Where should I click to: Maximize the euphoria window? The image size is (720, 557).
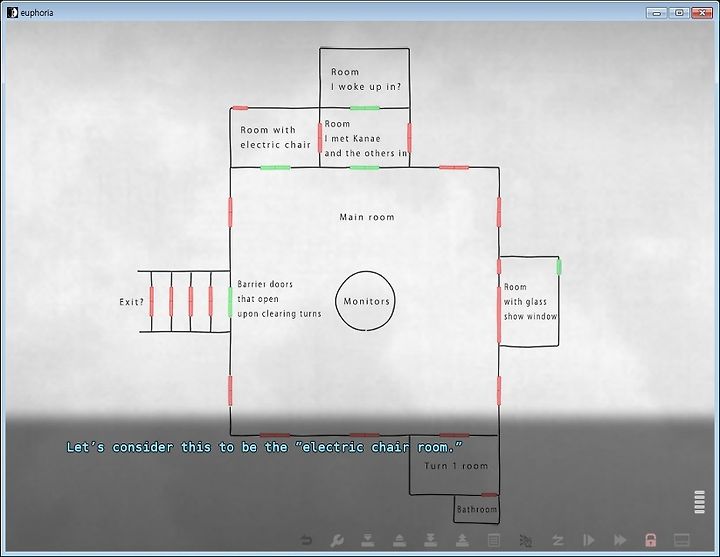tap(679, 13)
